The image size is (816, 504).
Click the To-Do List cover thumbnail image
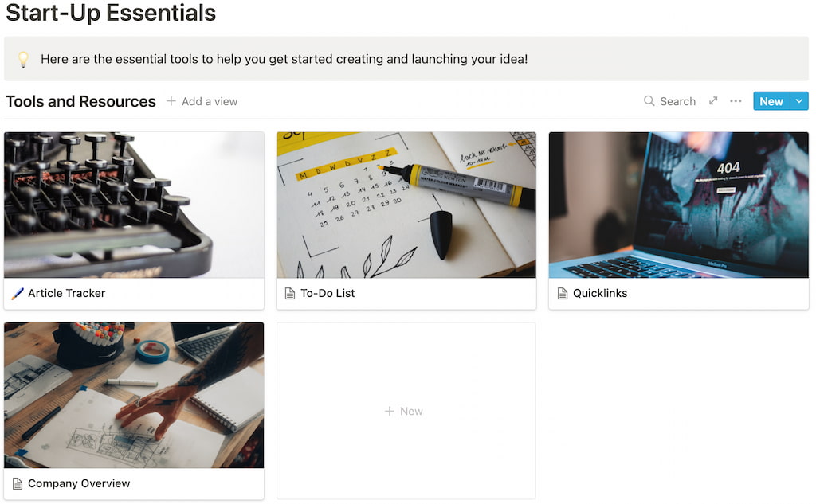click(x=406, y=205)
